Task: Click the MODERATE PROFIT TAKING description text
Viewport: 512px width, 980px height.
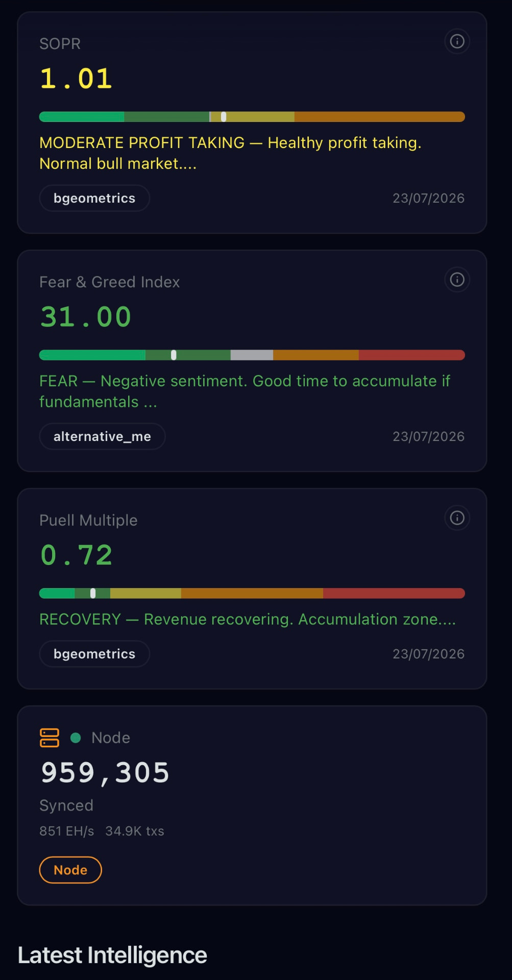Action: pyautogui.click(x=231, y=153)
